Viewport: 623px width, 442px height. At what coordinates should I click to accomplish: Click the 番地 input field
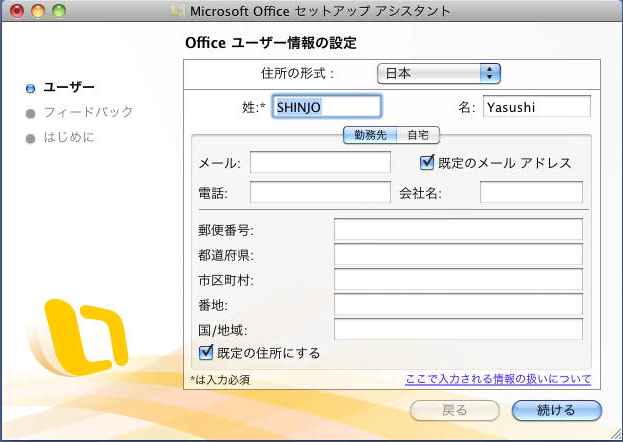[x=458, y=304]
